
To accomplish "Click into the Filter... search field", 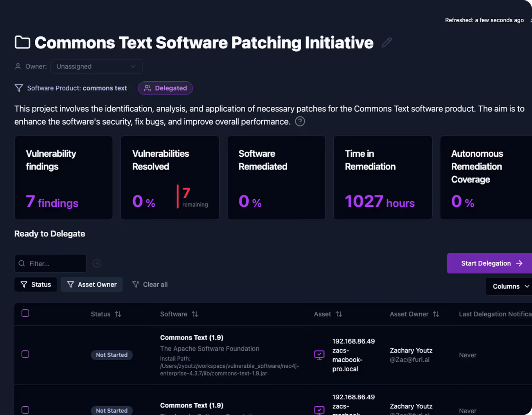I will click(50, 263).
